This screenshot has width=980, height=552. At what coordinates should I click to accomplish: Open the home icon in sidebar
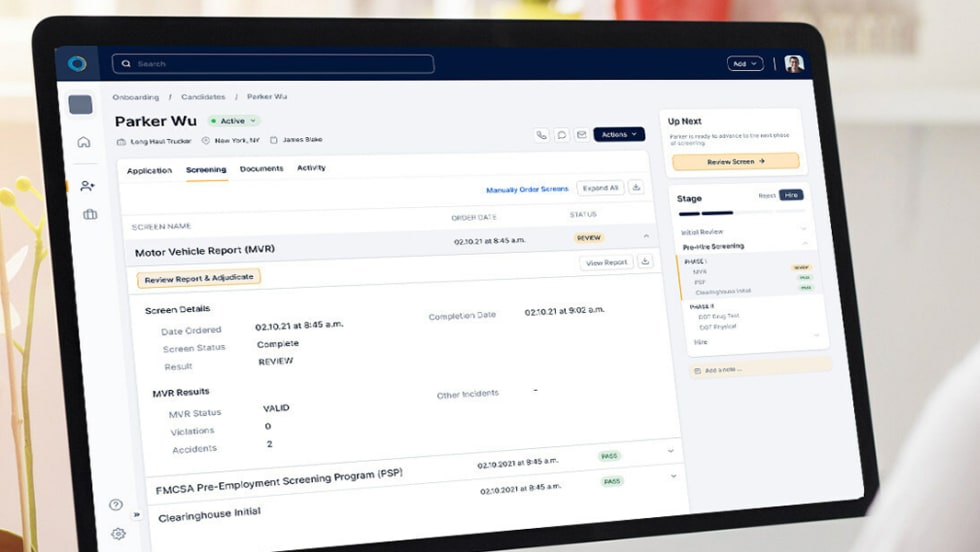pos(84,142)
